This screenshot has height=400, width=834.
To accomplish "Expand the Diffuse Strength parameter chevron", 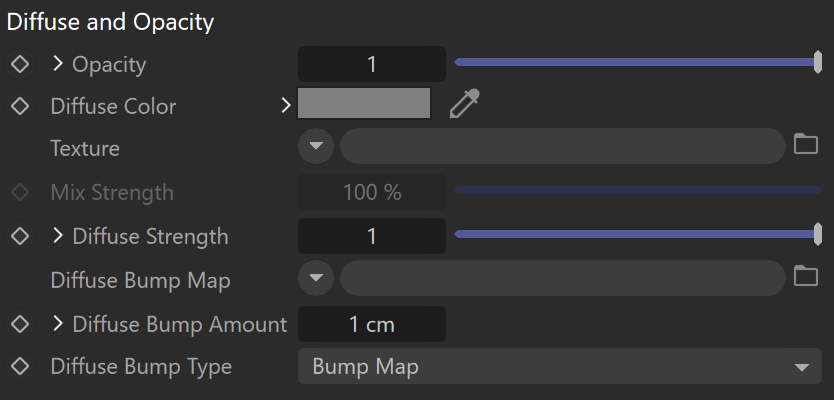I will [58, 235].
